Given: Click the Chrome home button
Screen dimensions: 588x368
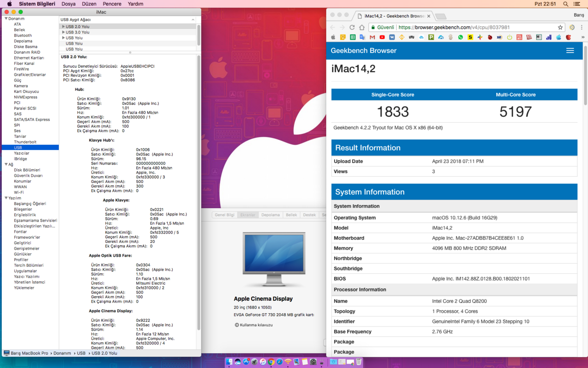Looking at the screenshot, I should 362,27.
